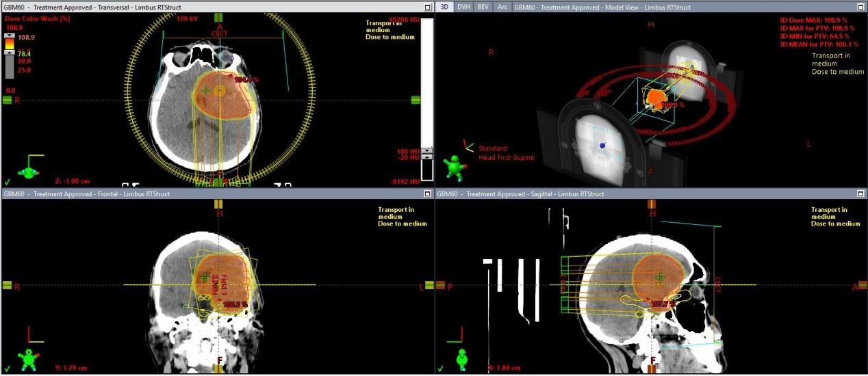
Task: Click the orientation figure in Frontal view
Action: (28, 359)
